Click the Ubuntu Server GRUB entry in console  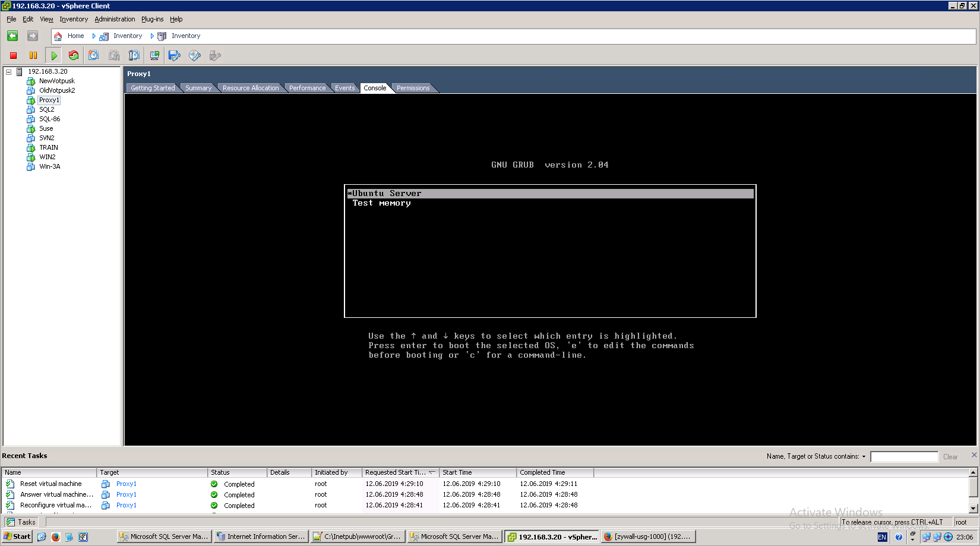coord(550,194)
